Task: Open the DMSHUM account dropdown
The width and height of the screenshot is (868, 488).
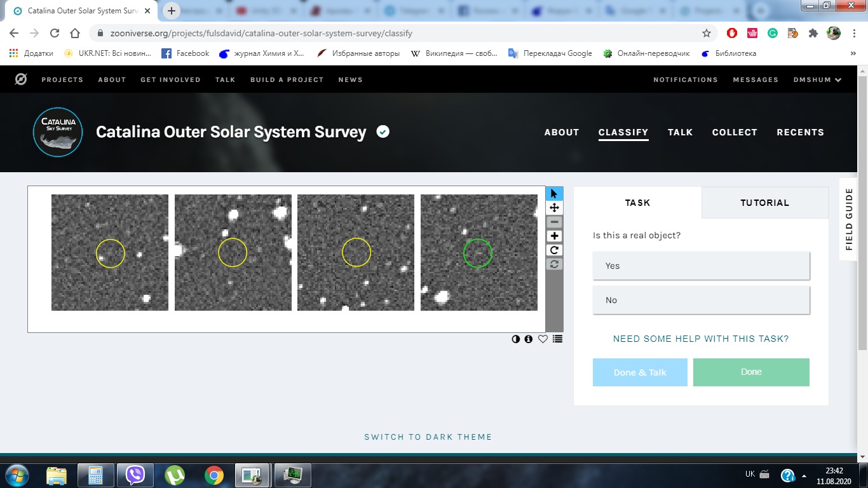Action: pyautogui.click(x=817, y=79)
